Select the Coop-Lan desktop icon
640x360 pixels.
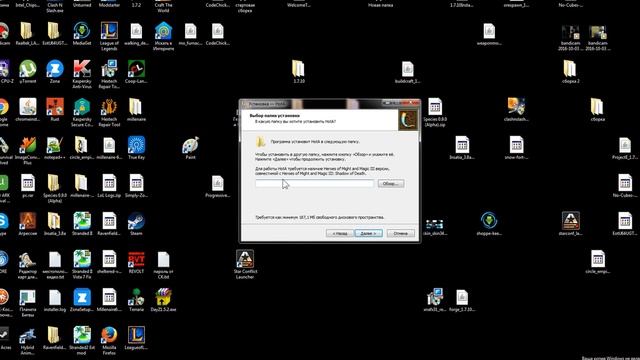click(x=136, y=72)
